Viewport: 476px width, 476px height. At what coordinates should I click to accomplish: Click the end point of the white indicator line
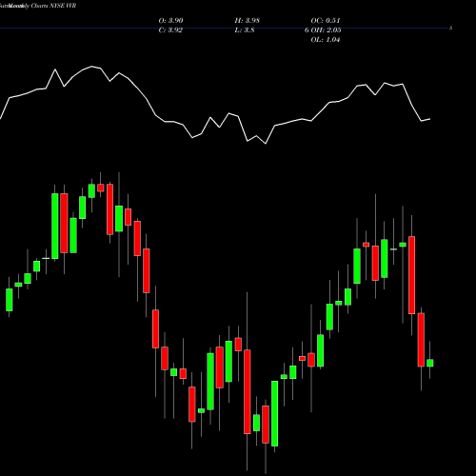tap(430, 119)
